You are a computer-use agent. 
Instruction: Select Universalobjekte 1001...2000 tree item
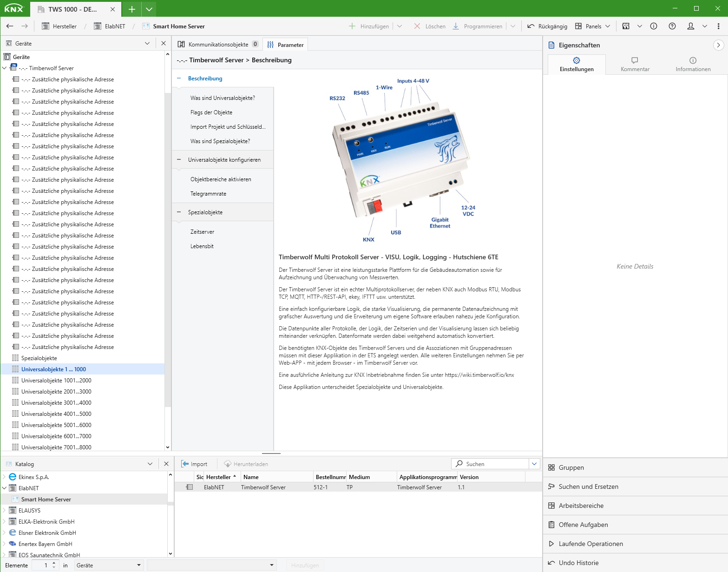(x=56, y=381)
